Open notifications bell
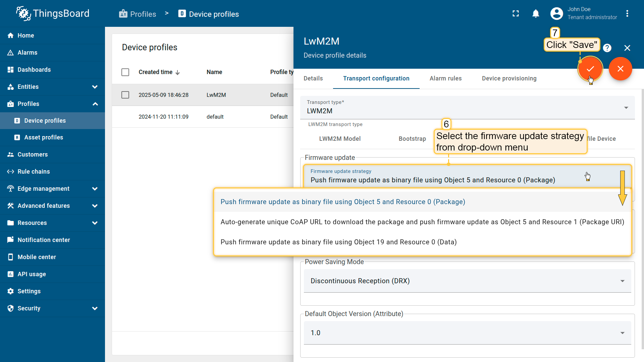Viewport: 644px width, 362px height. 536,13
